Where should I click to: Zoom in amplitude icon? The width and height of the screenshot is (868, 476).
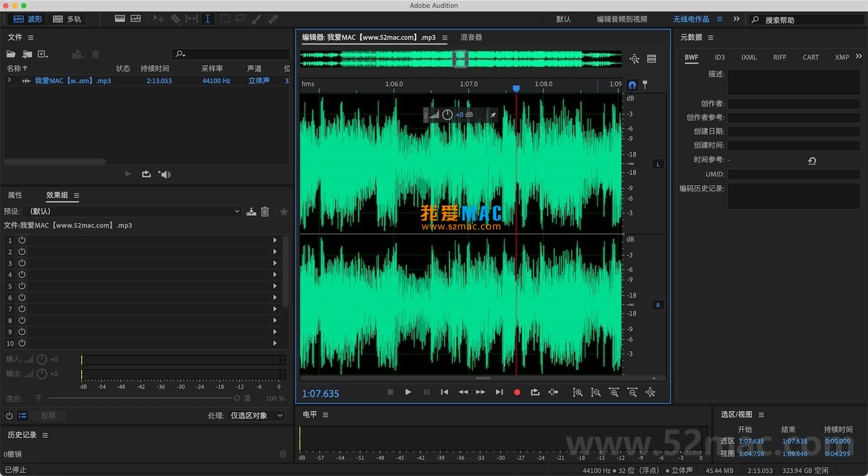pyautogui.click(x=577, y=392)
